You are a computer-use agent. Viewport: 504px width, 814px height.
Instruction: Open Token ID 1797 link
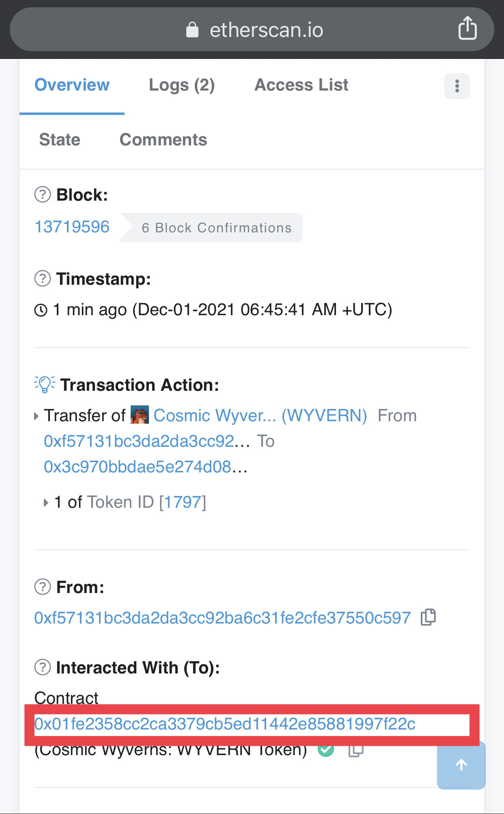(x=183, y=502)
